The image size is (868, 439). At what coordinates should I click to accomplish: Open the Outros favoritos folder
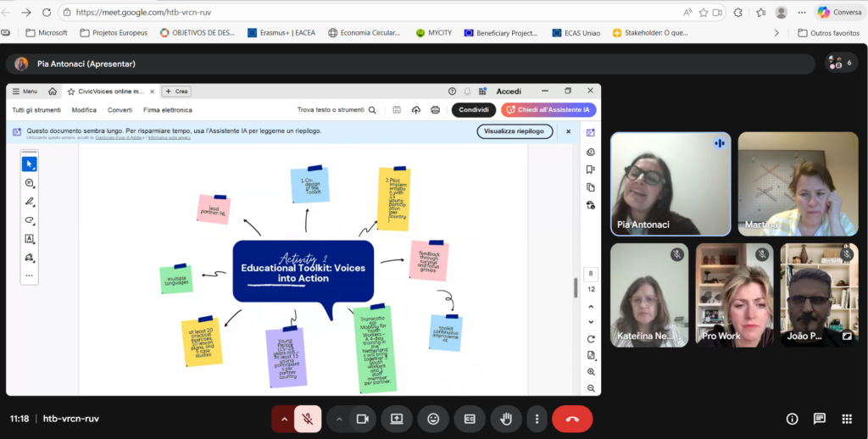(827, 33)
